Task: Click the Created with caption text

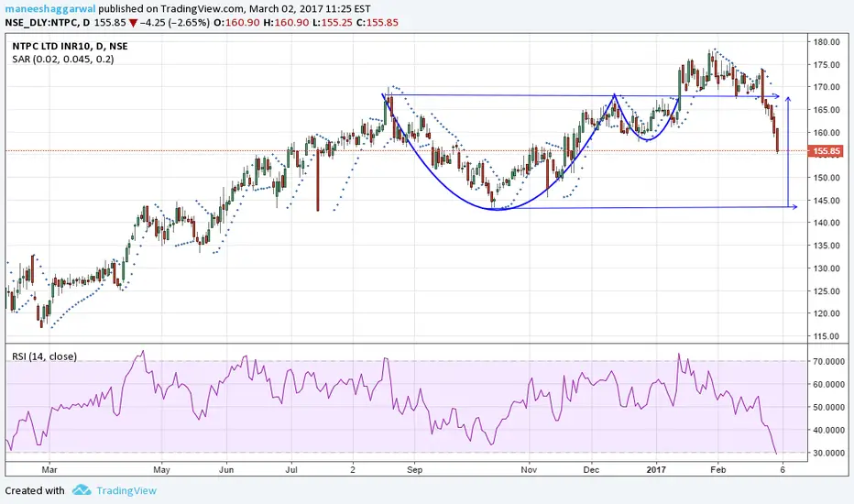Action: [x=35, y=490]
